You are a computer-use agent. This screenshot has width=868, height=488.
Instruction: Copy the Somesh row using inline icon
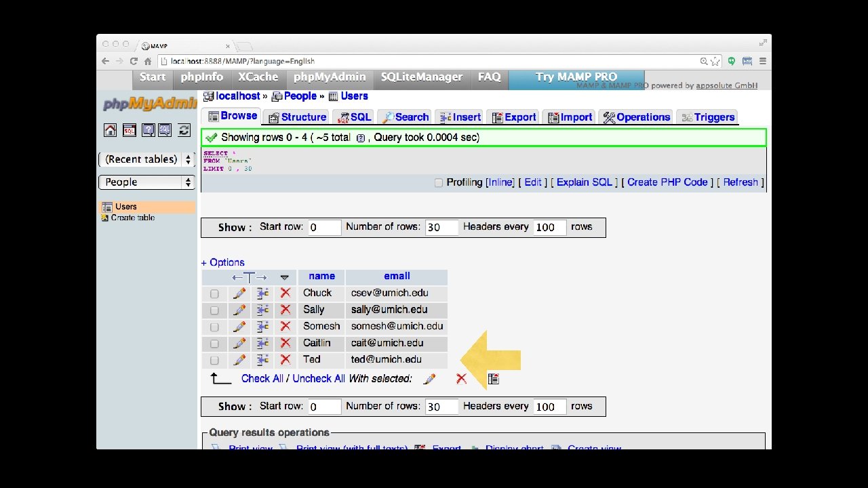(262, 327)
